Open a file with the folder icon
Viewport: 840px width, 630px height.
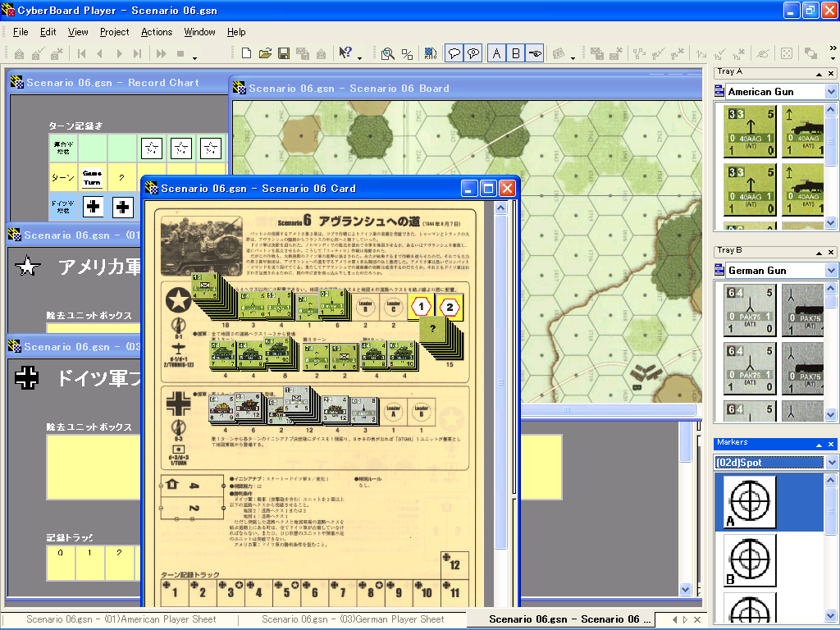[265, 53]
